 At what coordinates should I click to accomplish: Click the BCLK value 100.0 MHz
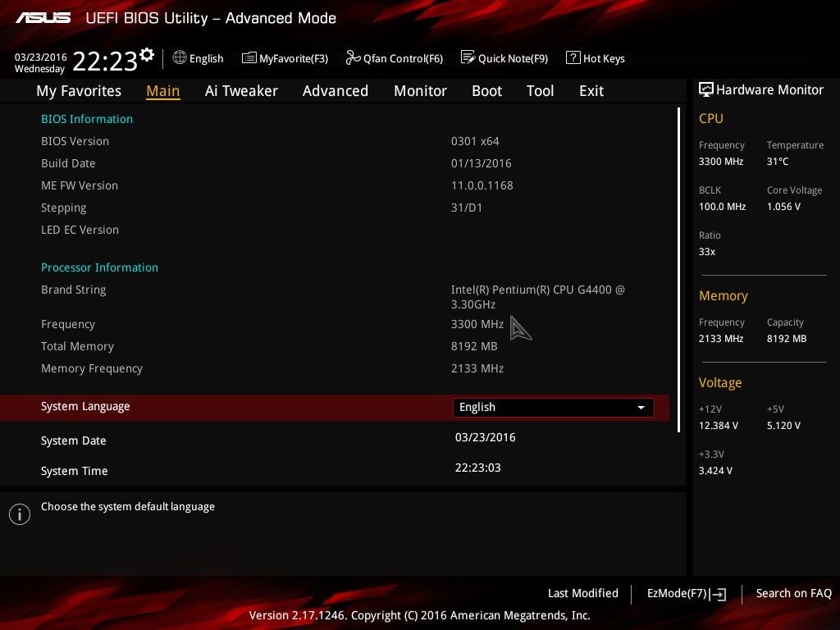click(722, 207)
